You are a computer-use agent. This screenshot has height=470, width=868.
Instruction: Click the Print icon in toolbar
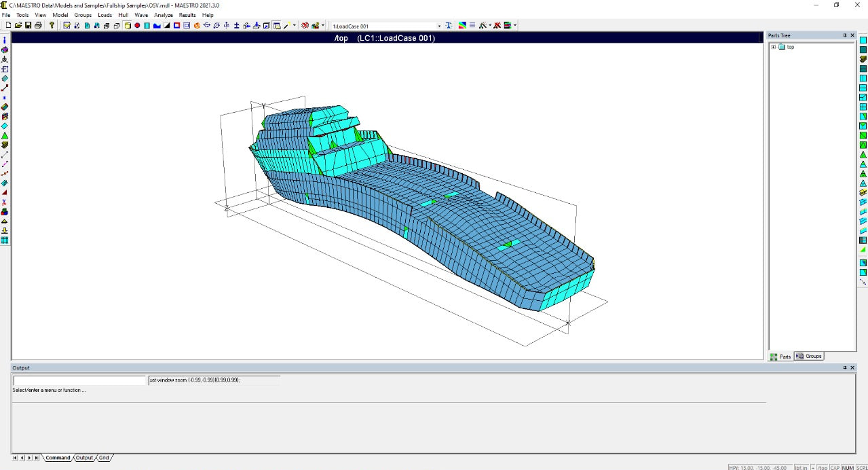tap(38, 26)
